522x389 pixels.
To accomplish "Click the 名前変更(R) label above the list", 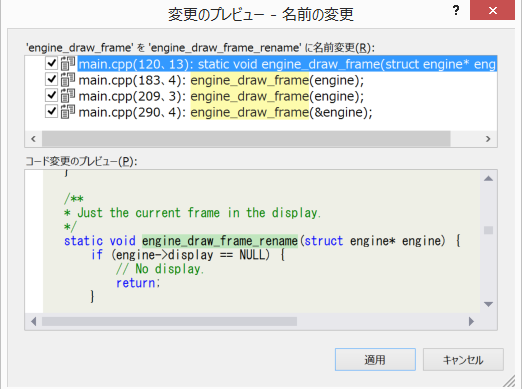I will 200,48.
